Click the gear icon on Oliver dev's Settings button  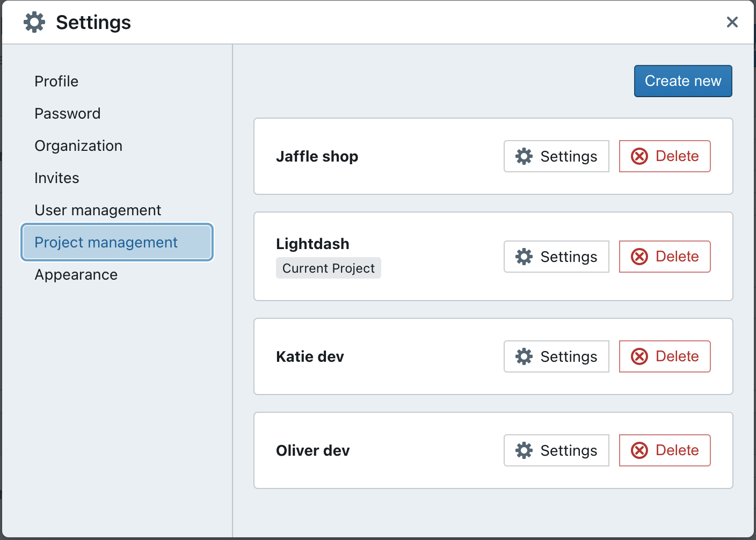(x=525, y=450)
